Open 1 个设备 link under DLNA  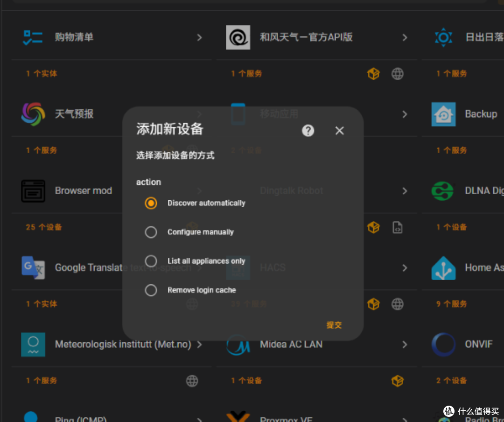pos(452,227)
